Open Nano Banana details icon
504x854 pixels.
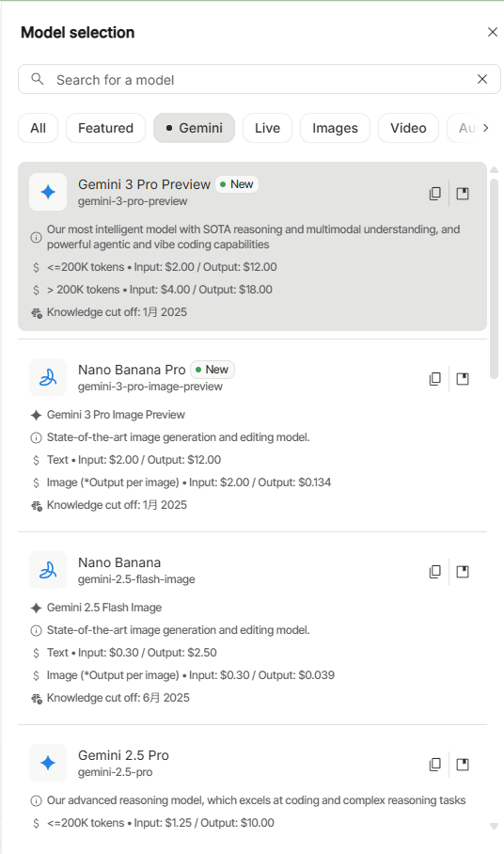tap(463, 571)
